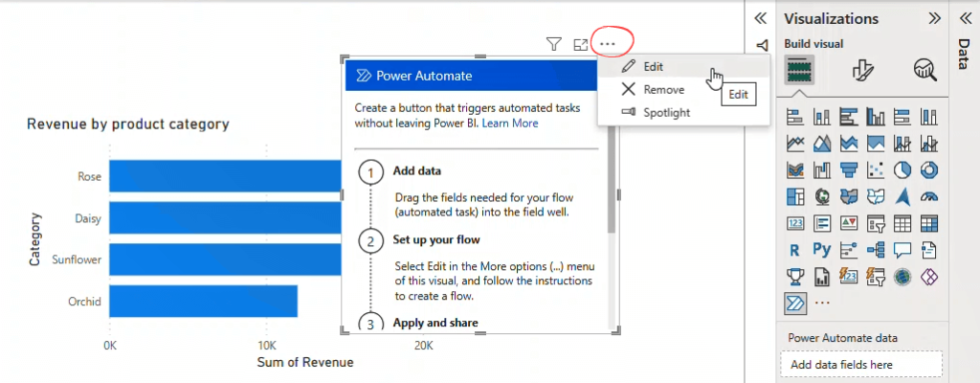Image resolution: width=980 pixels, height=383 pixels.
Task: Select the R script visual
Action: [795, 250]
